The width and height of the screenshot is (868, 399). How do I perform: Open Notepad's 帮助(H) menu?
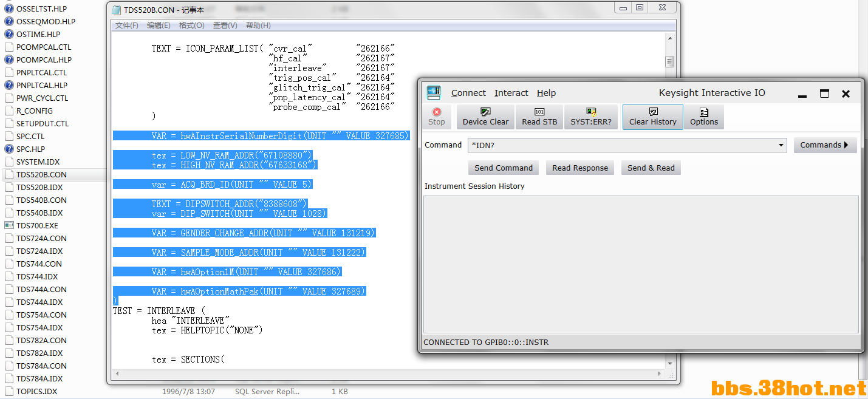point(258,26)
